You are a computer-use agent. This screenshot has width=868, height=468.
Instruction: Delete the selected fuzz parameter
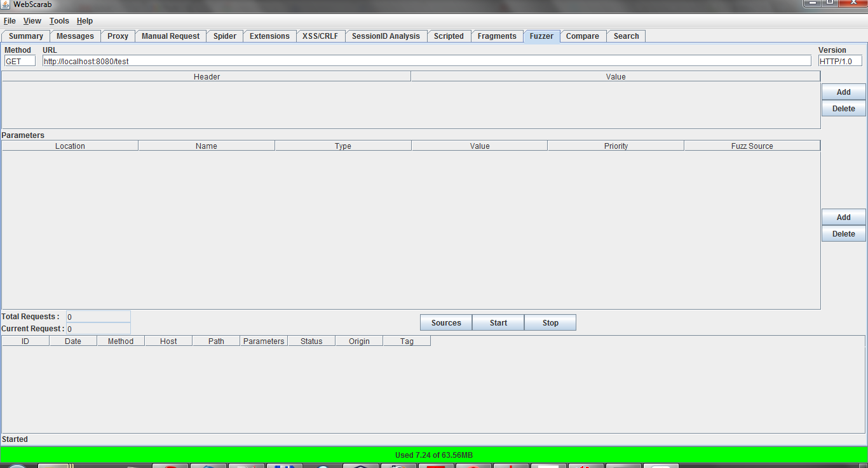tap(843, 234)
